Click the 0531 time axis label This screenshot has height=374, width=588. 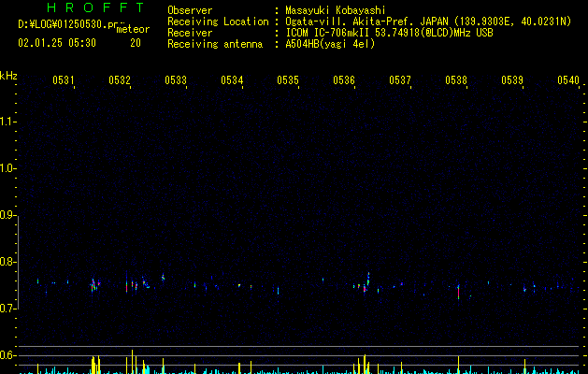click(x=63, y=80)
